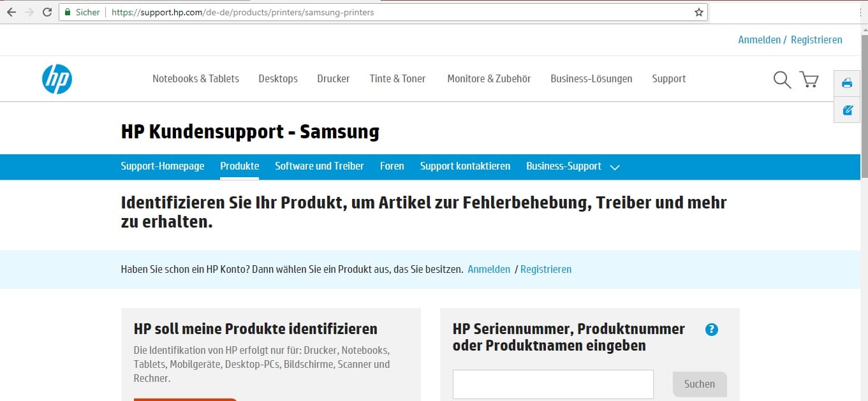Viewport: 868px width, 401px height.
Task: Open Support menu in top navigation
Action: (669, 78)
